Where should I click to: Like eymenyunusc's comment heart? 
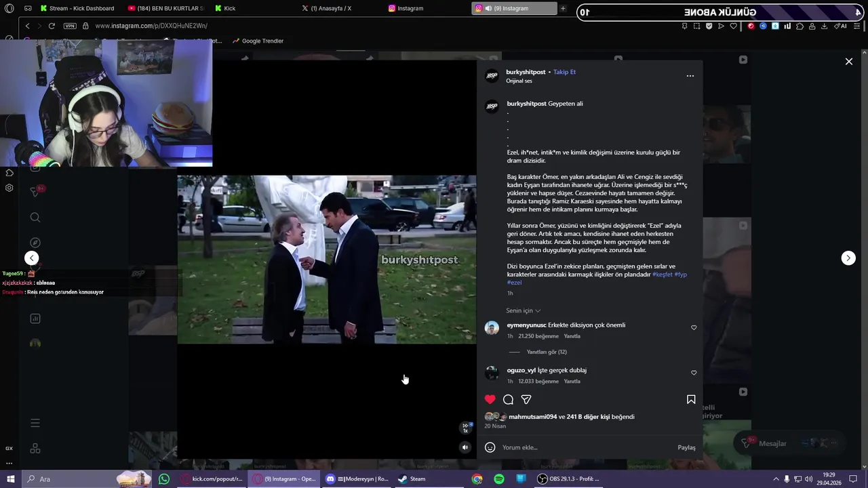(x=694, y=327)
